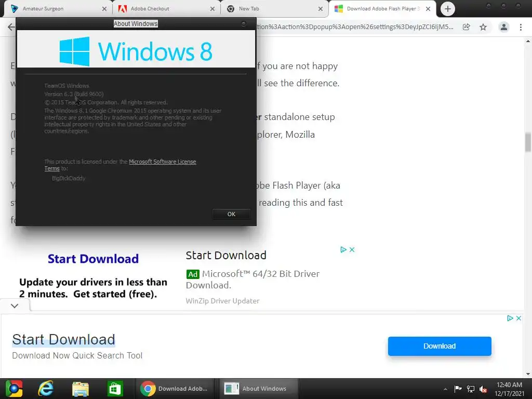This screenshot has height=399, width=532.
Task: Click Start Download heading in bottom banner
Action: (x=63, y=340)
